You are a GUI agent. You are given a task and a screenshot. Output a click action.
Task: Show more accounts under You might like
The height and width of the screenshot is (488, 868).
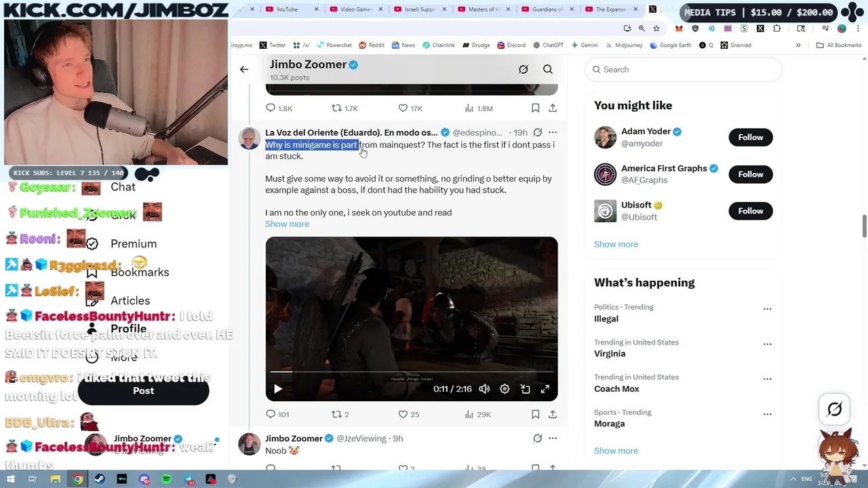click(x=616, y=244)
